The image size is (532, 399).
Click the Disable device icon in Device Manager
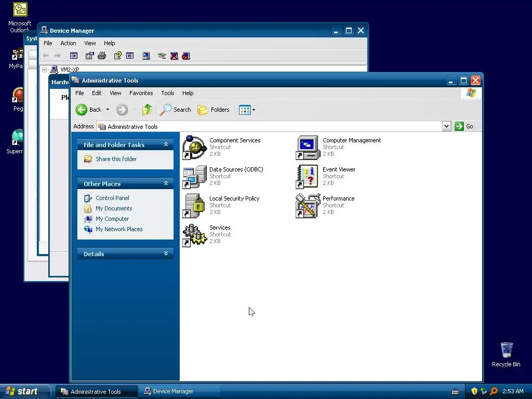(x=186, y=56)
